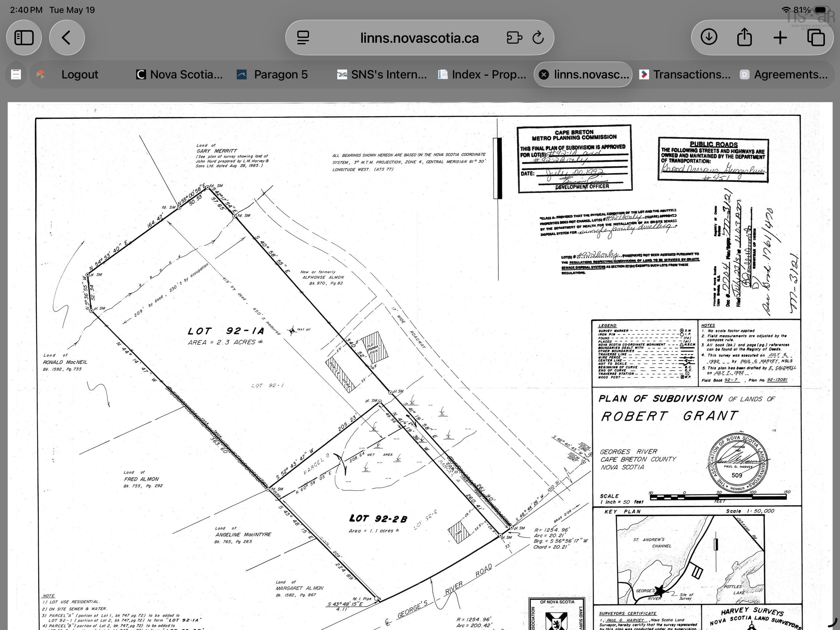Image resolution: width=840 pixels, height=630 pixels.
Task: Tap the Cape Breton Metro Planning Commission stamp
Action: click(575, 159)
